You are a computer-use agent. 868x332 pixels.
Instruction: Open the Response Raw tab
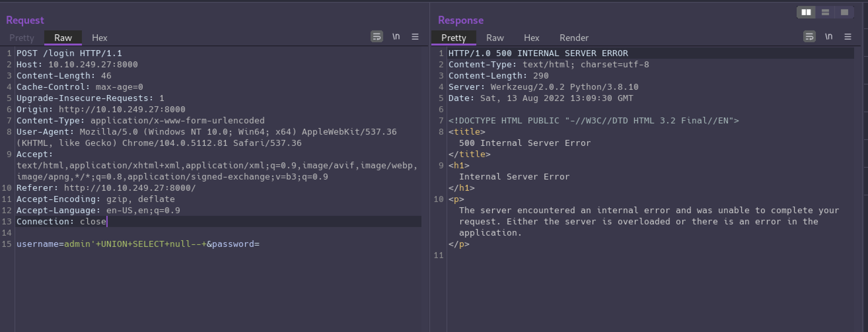pos(495,38)
